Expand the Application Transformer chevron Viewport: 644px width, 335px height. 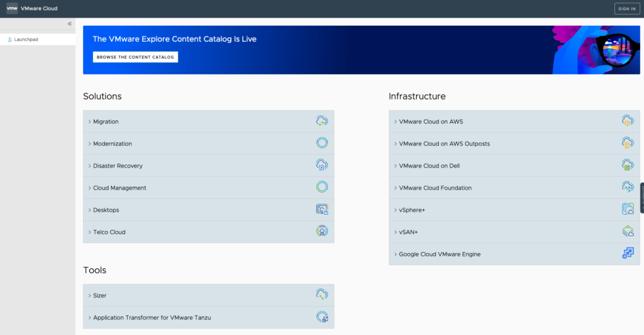point(89,318)
